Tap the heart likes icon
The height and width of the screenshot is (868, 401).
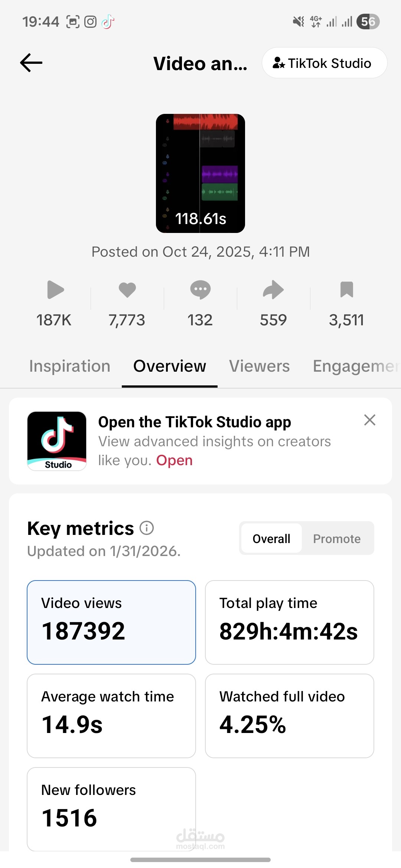coord(127,290)
